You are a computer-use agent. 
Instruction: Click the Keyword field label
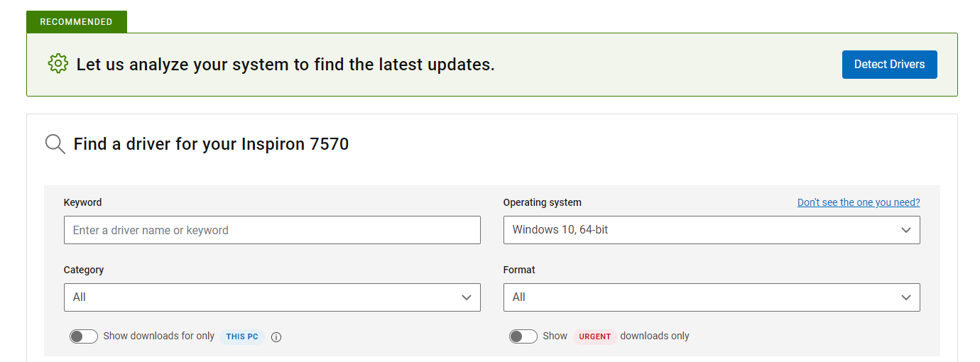(82, 202)
